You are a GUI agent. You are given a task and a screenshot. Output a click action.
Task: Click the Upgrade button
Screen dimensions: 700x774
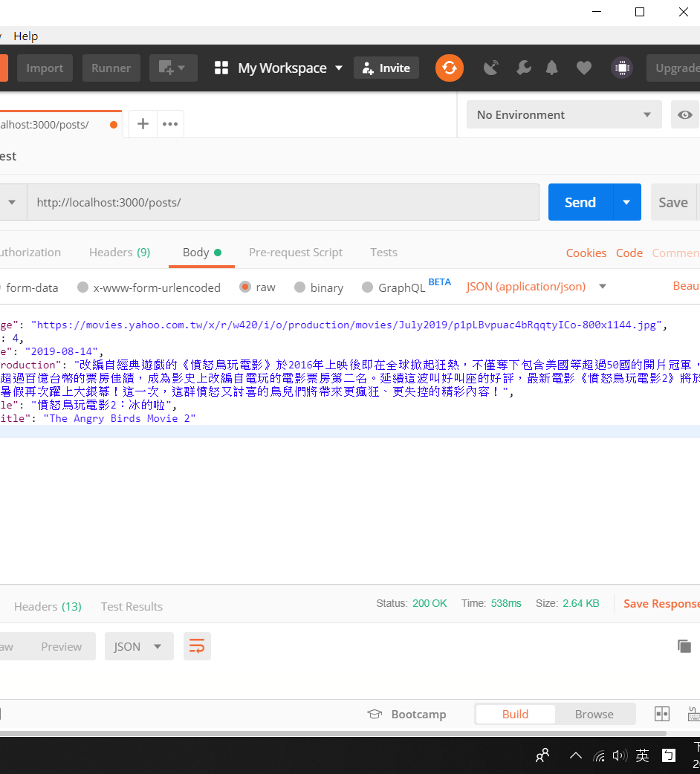pyautogui.click(x=673, y=68)
